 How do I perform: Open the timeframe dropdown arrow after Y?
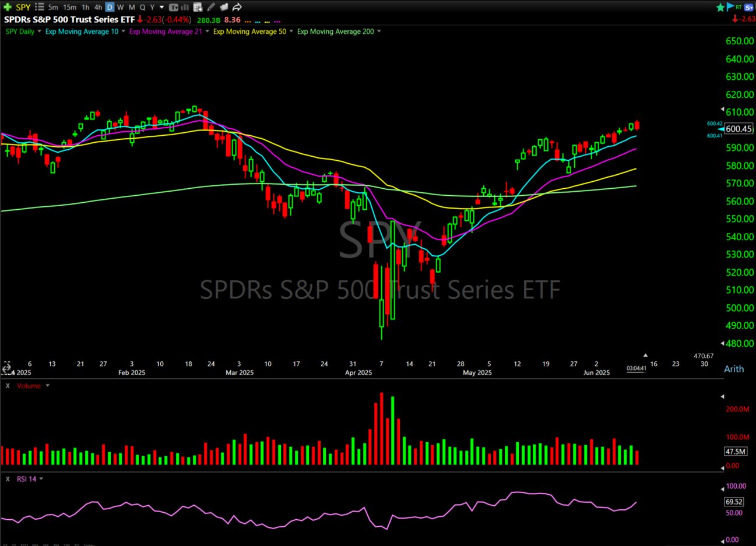tap(161, 7)
